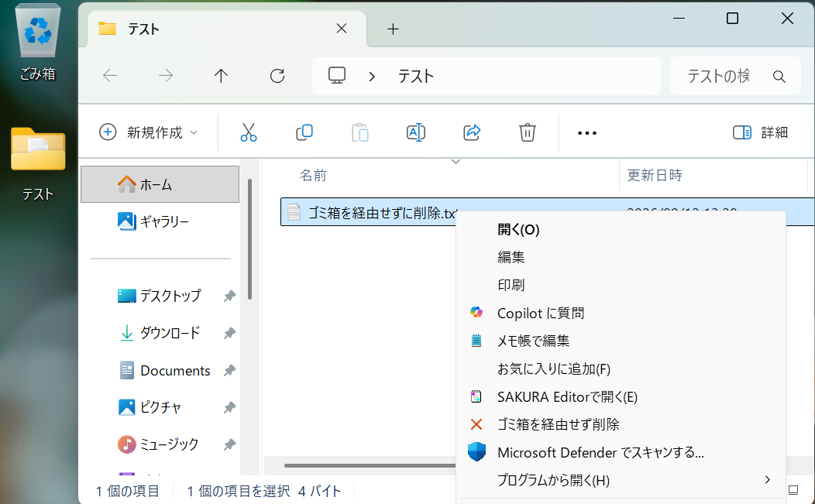The height and width of the screenshot is (504, 815).
Task: Go forward with the right arrow button
Action: pyautogui.click(x=166, y=76)
